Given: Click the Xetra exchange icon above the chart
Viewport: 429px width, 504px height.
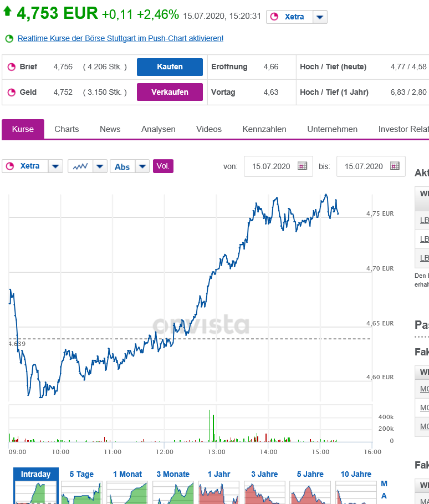Looking at the screenshot, I should click(10, 166).
